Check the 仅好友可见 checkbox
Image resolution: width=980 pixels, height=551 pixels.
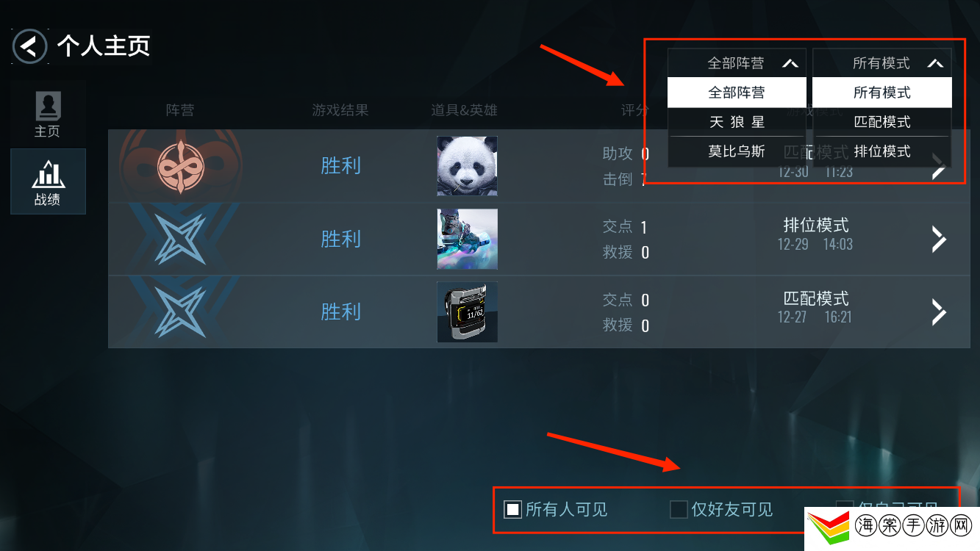tap(679, 509)
